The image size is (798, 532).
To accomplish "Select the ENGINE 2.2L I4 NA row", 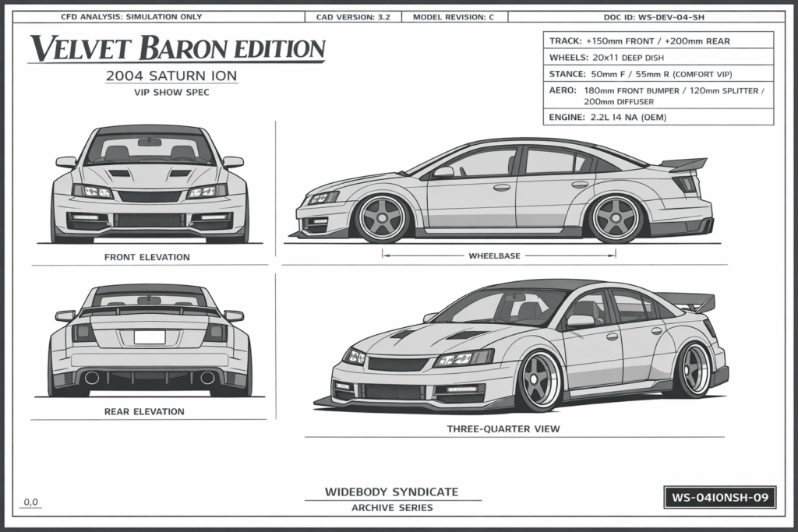I will click(x=659, y=117).
